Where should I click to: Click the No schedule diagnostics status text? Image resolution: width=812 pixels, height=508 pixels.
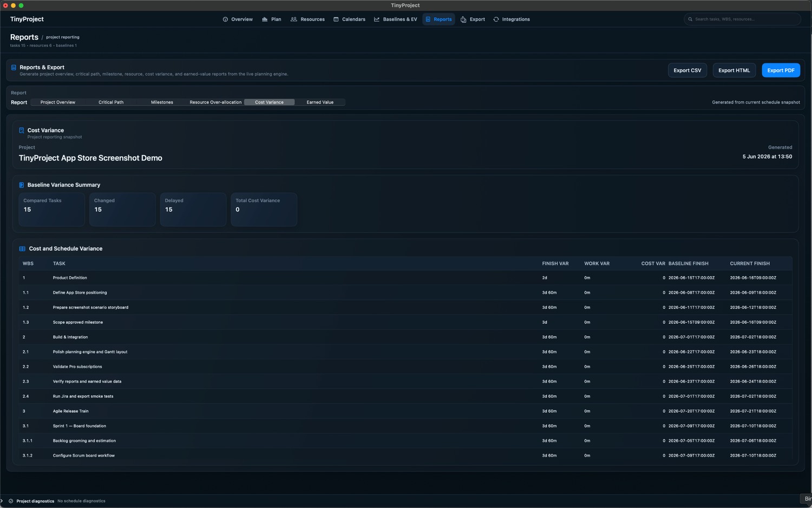[x=81, y=501]
